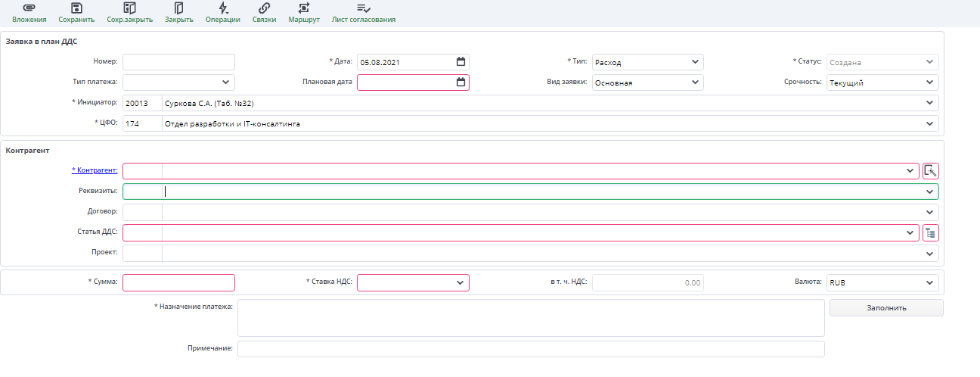Open the Ставка НДС dropdown

pyautogui.click(x=460, y=282)
